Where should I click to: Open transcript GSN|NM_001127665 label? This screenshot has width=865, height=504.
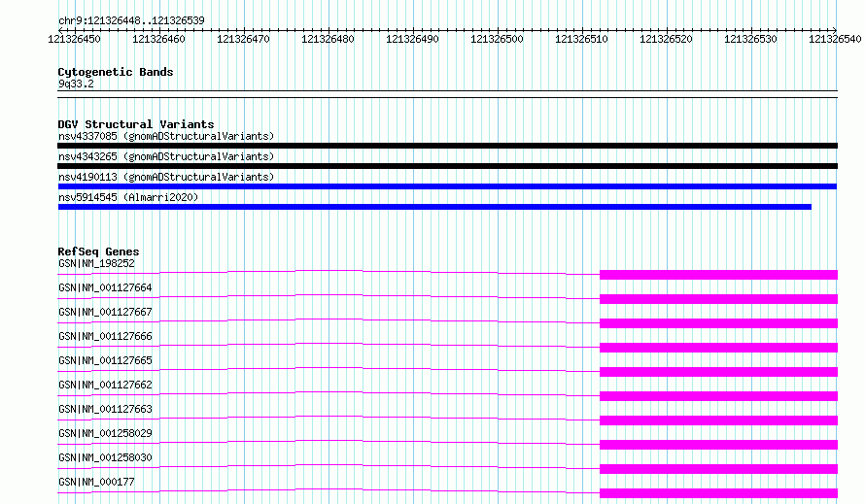105,360
